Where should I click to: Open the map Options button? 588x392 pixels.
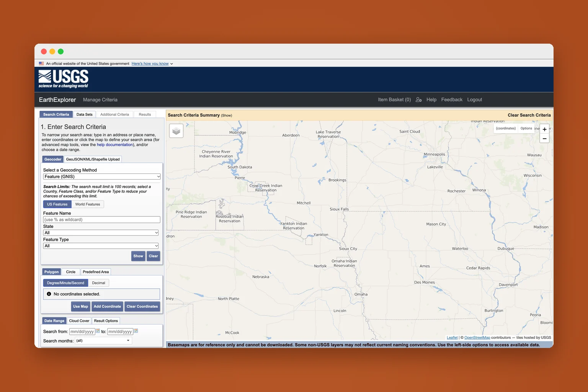coord(526,129)
